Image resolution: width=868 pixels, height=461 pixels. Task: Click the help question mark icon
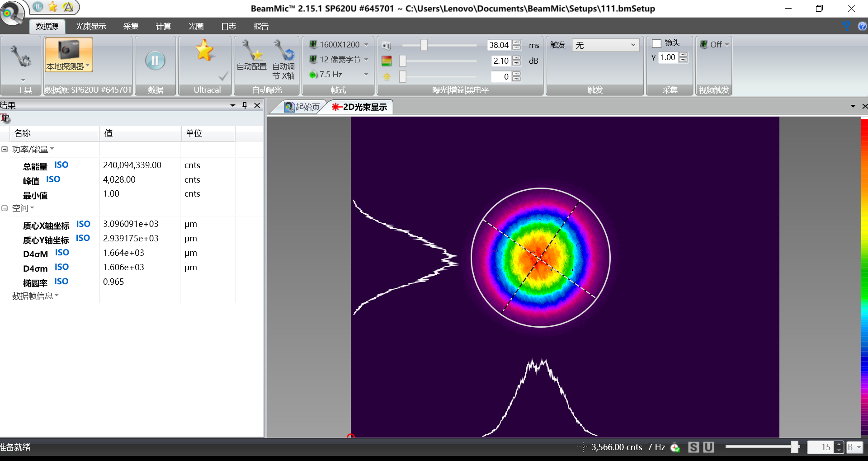click(x=862, y=26)
